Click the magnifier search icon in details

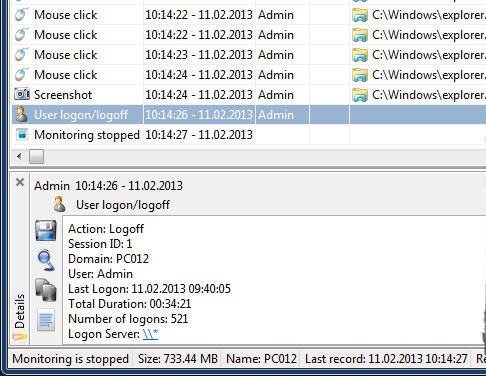coord(46,260)
